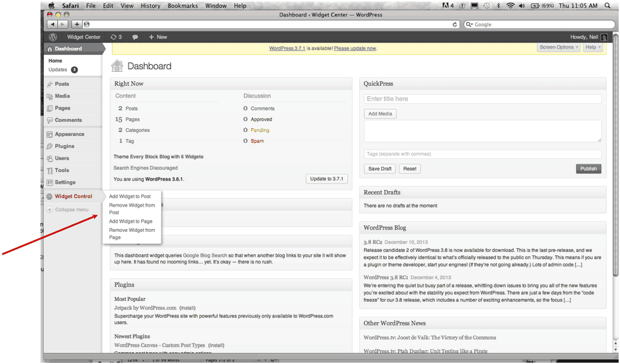
Task: Click the QuickPress content text area
Action: click(483, 131)
